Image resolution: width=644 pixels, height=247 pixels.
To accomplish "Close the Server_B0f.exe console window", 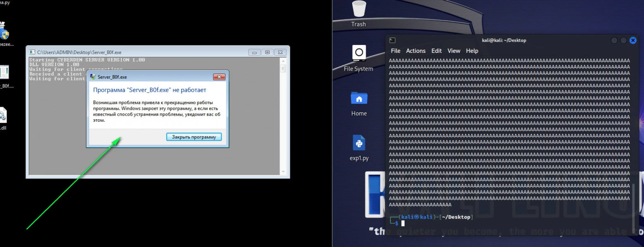I will tap(280, 52).
